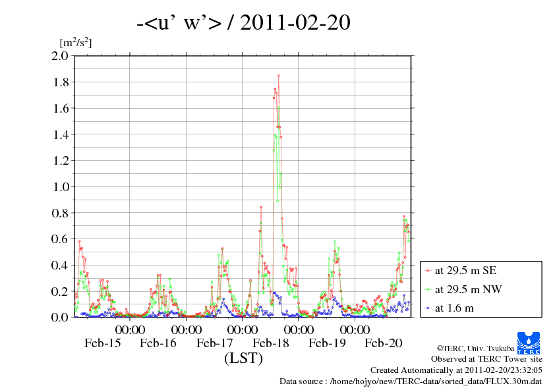Click the y-axis value 0.0
The image size is (555, 392).
coord(60,318)
